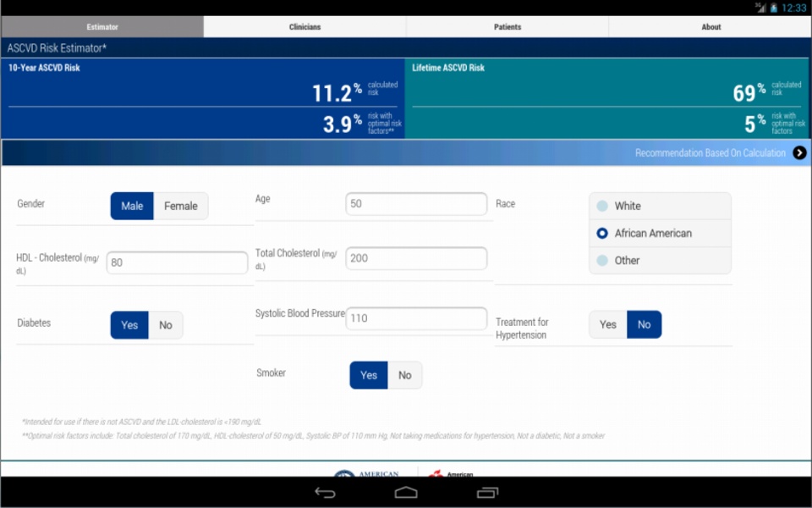Choose the Other race option
This screenshot has height=508, width=812.
[x=660, y=261]
